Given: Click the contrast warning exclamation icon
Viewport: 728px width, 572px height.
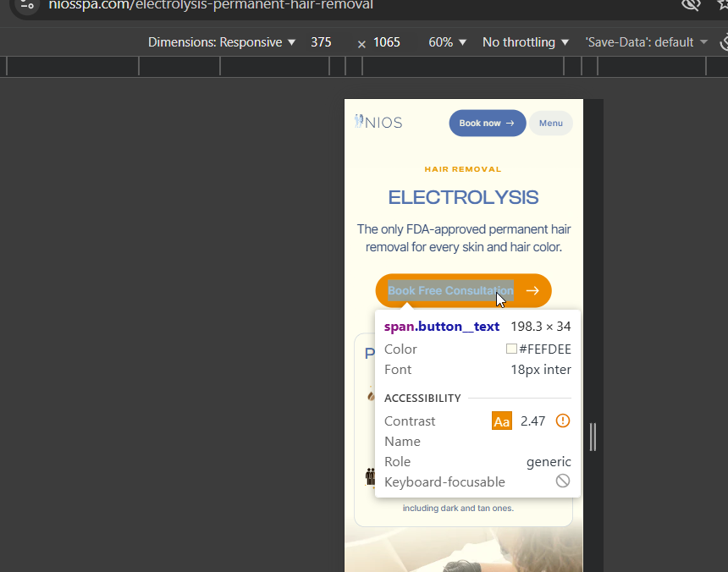Looking at the screenshot, I should (563, 421).
